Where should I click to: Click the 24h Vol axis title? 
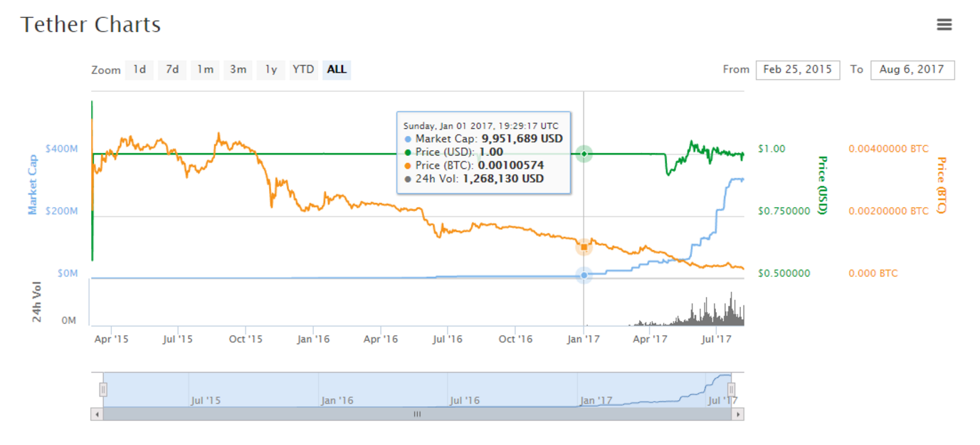coord(37,302)
